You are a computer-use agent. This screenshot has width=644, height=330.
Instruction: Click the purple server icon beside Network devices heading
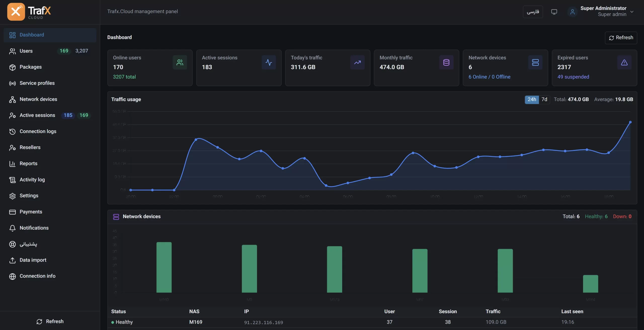pos(116,217)
